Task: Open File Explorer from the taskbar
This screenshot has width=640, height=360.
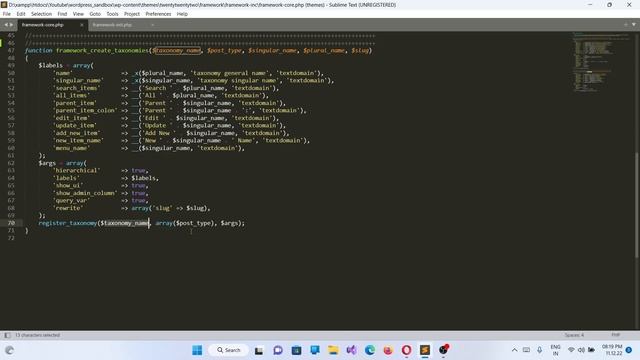Action: [333, 350]
